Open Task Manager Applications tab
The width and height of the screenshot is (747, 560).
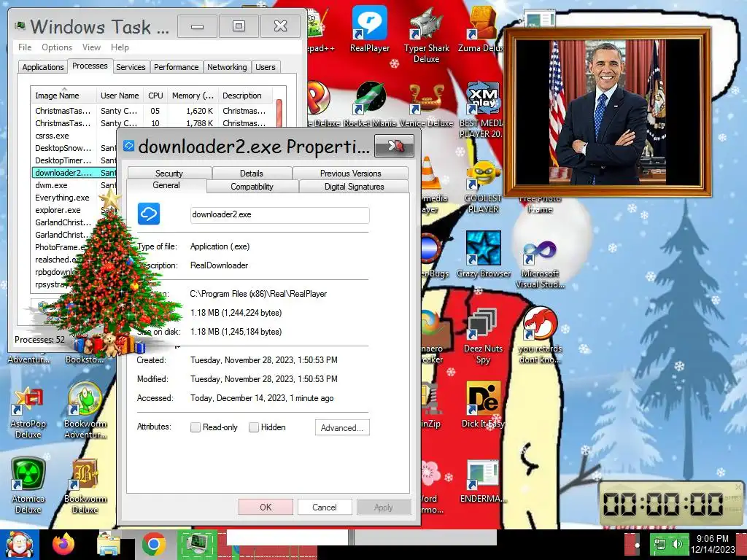[43, 66]
